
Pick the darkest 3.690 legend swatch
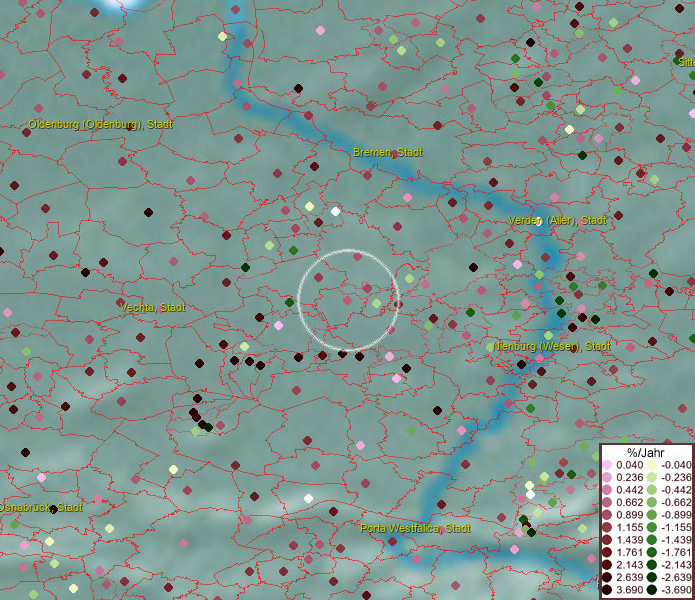(x=607, y=590)
